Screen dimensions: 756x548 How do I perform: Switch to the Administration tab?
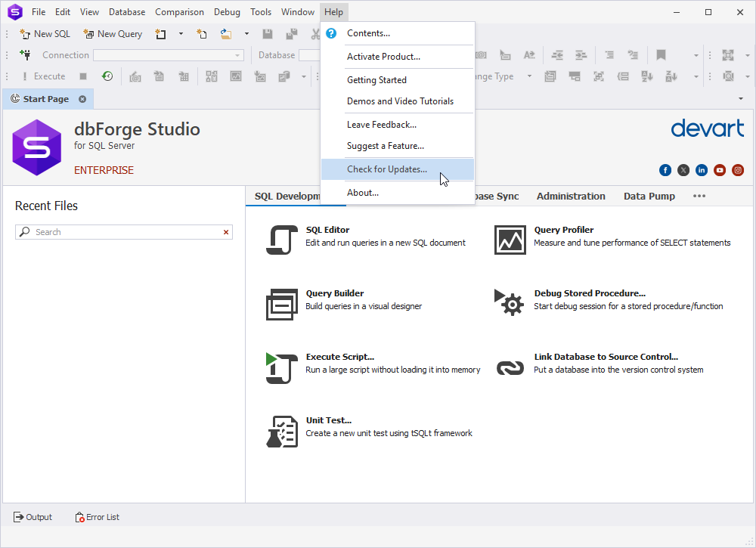(571, 197)
